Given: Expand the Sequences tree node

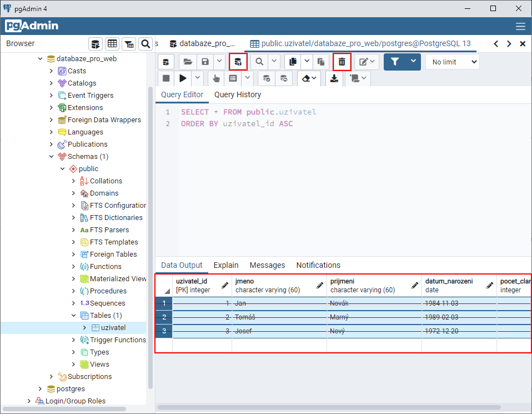Looking at the screenshot, I should (74, 303).
